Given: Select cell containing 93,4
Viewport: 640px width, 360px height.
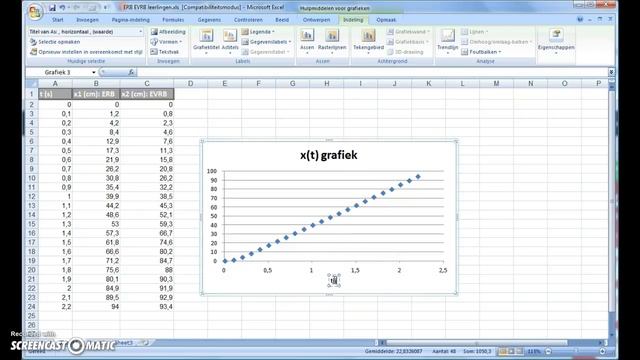Looking at the screenshot, I should [x=147, y=307].
